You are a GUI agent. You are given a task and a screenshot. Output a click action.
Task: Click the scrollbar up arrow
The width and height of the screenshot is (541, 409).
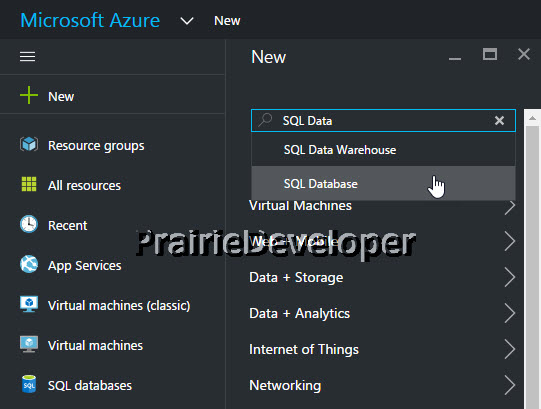[x=532, y=118]
